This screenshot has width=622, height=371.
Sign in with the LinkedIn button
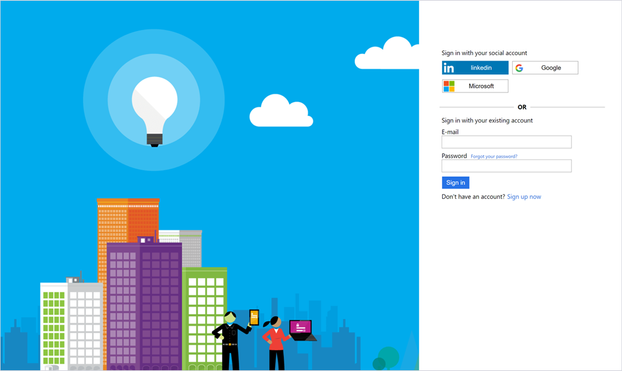475,68
